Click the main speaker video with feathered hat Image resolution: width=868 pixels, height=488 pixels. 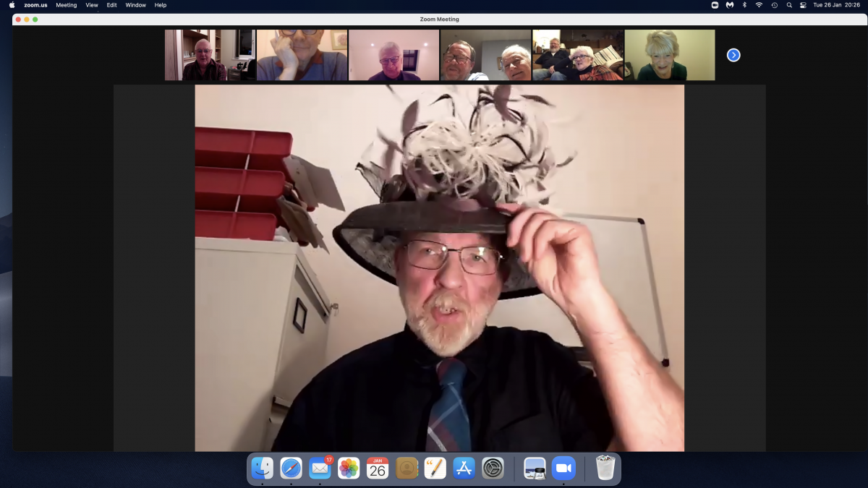(439, 268)
